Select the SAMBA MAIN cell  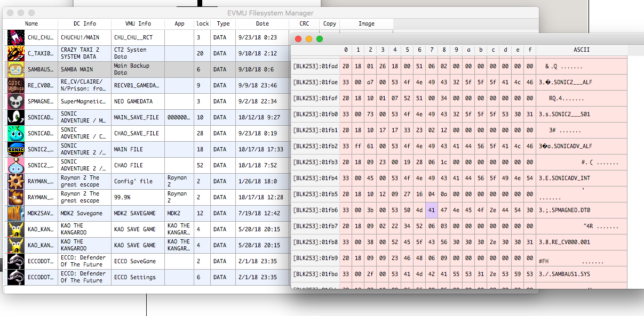(x=85, y=69)
